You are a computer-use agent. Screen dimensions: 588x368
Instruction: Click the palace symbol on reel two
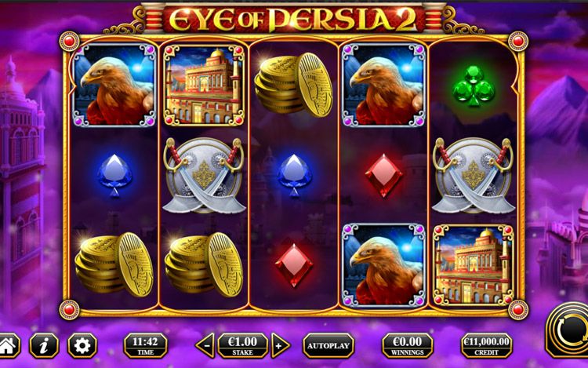click(x=204, y=86)
